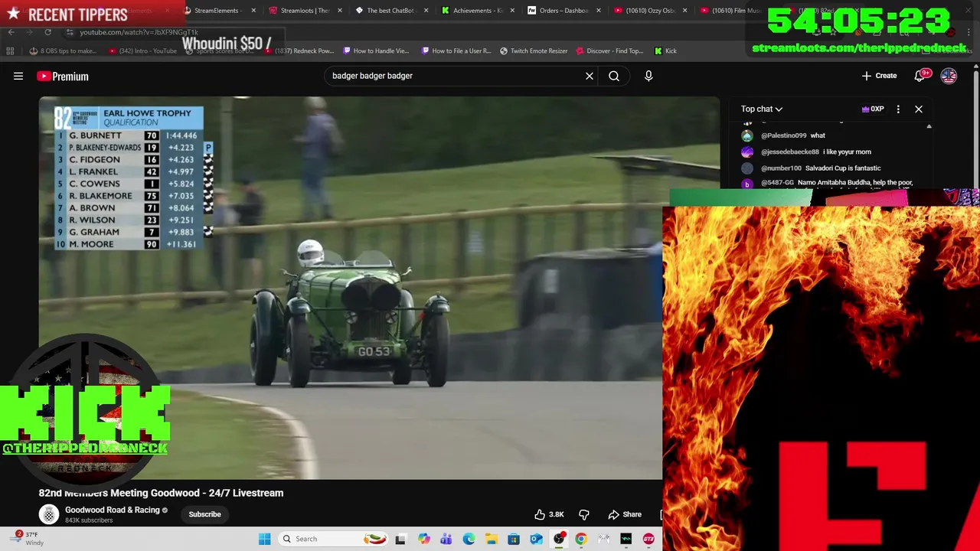
Task: Like the video with the thumbs-up button
Action: (549, 514)
